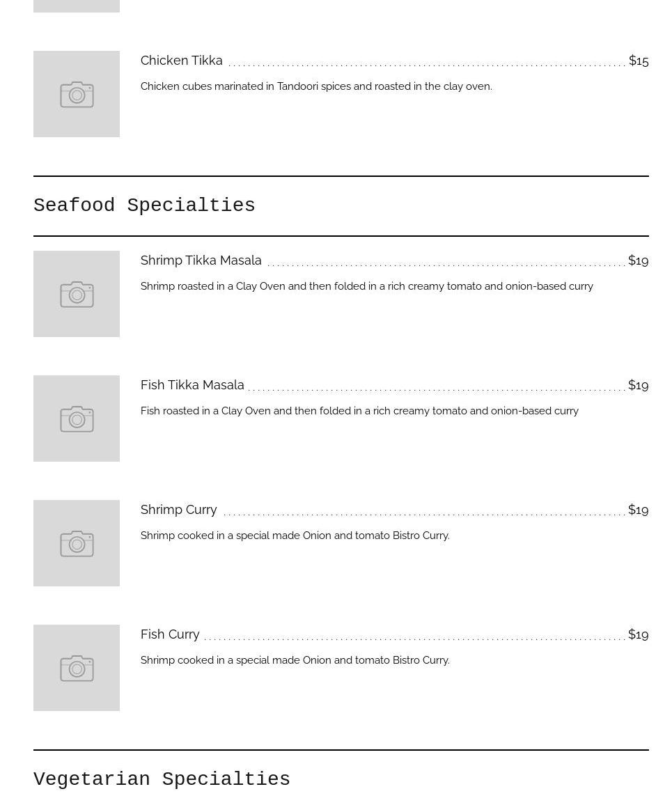
Task: Click the Fish Curry $19 price
Action: click(639, 634)
